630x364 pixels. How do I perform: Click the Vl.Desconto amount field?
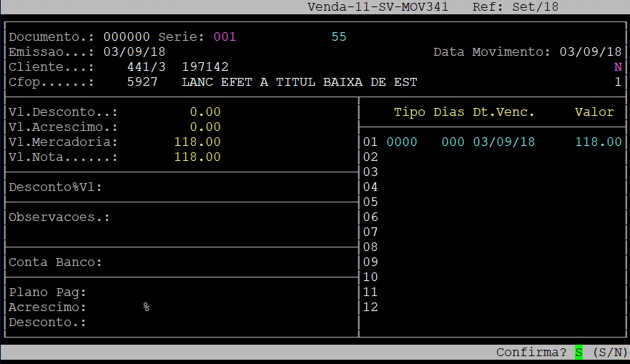click(x=205, y=112)
